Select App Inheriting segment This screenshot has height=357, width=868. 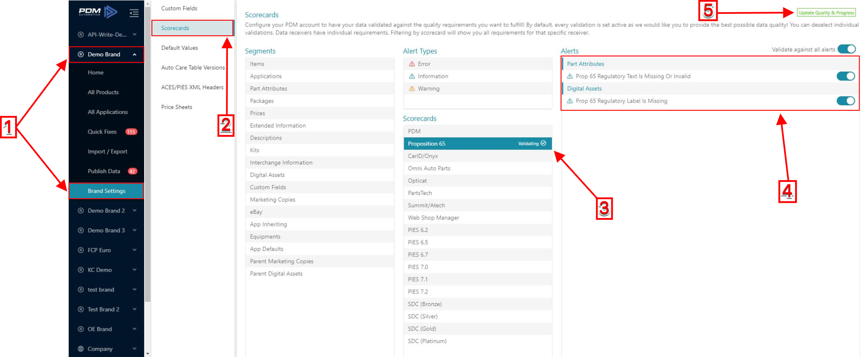[319, 224]
